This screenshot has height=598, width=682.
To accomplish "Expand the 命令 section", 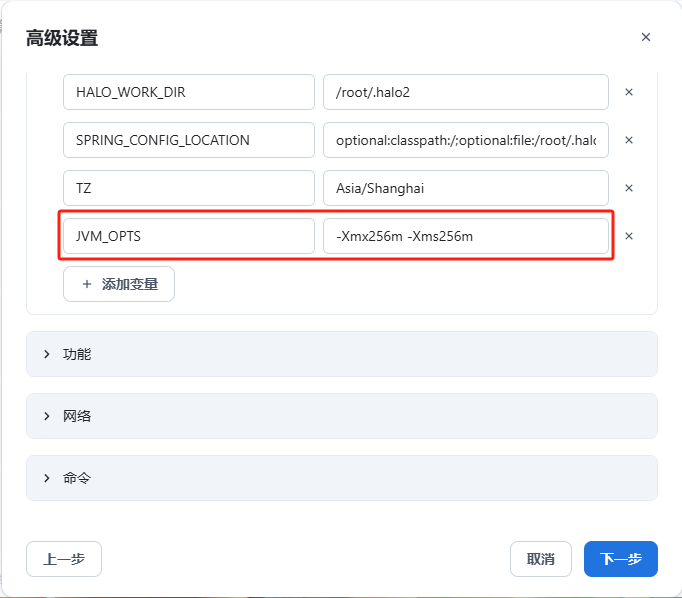I will (342, 478).
